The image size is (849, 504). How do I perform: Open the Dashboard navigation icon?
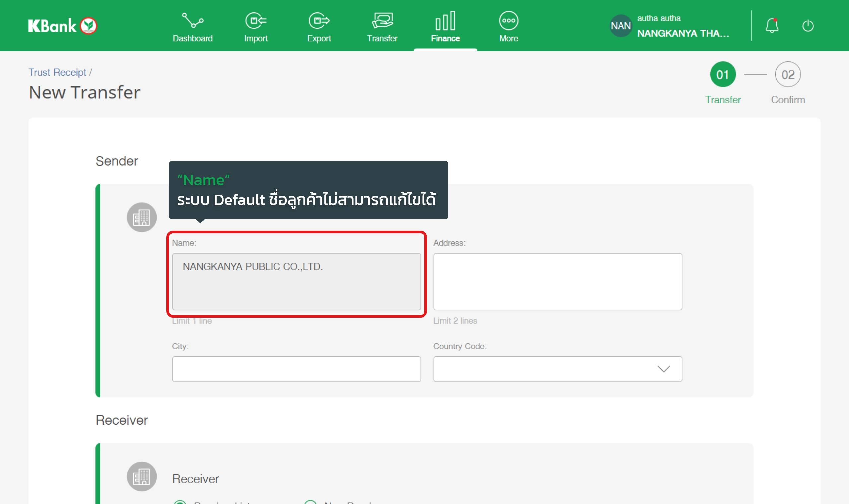tap(193, 20)
